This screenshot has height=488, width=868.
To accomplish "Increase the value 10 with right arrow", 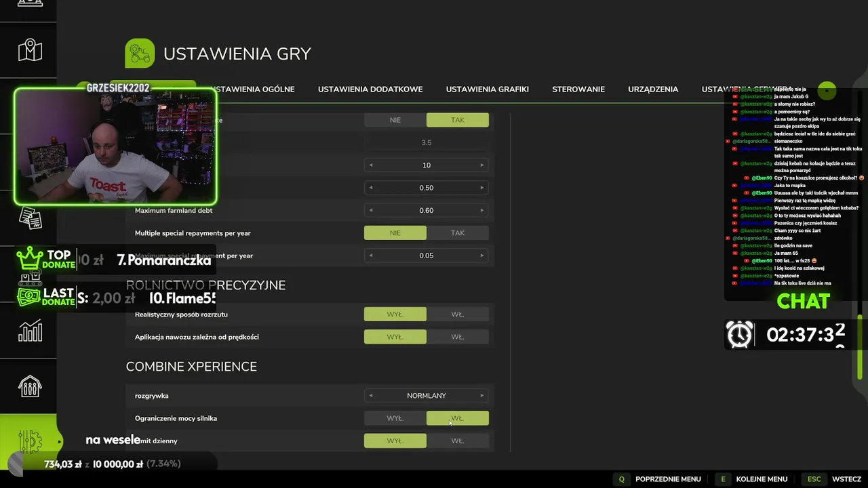I will pyautogui.click(x=482, y=165).
